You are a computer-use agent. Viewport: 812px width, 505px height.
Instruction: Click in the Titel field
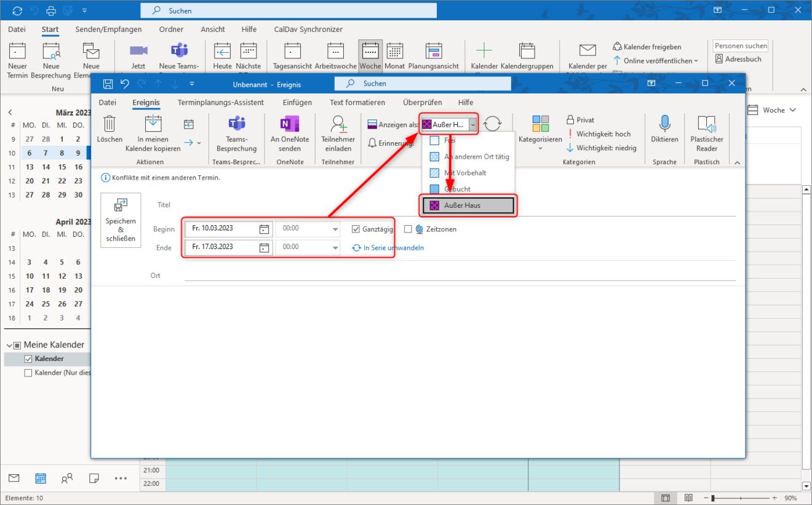pos(460,205)
